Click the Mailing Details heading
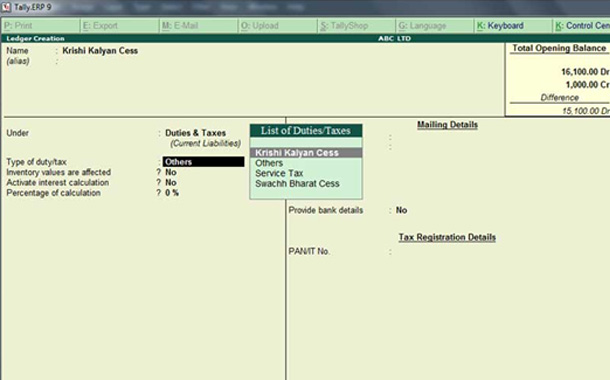This screenshot has height=380, width=610. click(x=447, y=125)
